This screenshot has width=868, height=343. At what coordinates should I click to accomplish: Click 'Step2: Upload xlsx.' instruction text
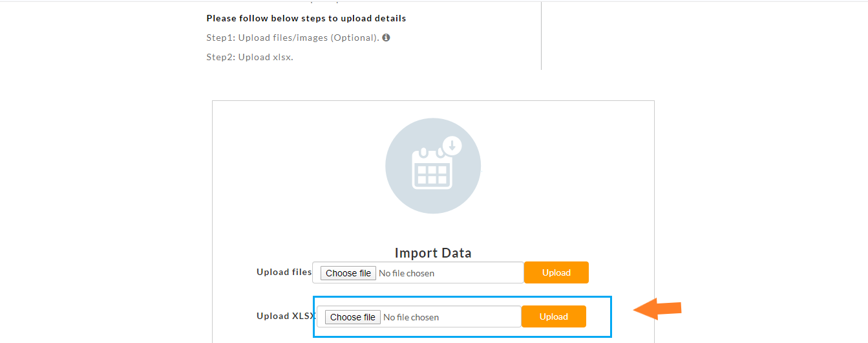point(249,57)
